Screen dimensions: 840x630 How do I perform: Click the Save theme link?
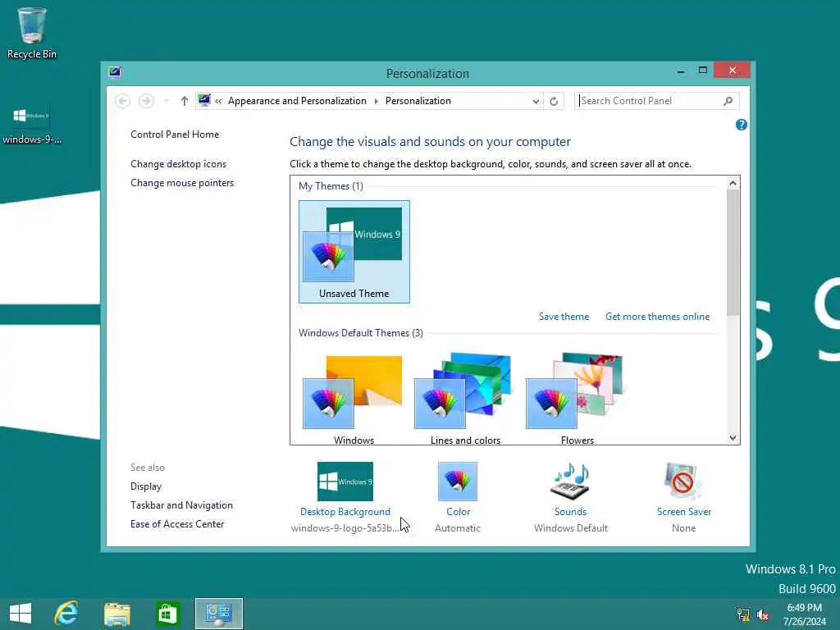[x=564, y=317]
